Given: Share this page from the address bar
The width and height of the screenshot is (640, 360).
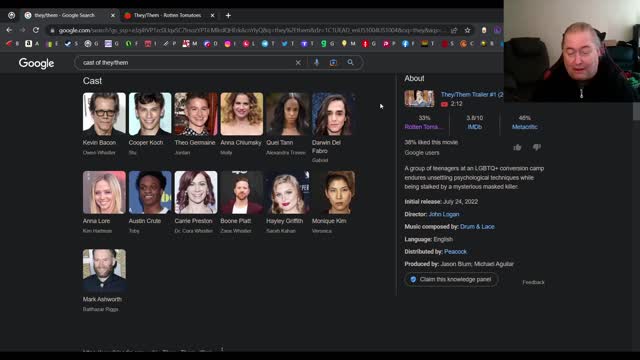Looking at the screenshot, I should (454, 30).
